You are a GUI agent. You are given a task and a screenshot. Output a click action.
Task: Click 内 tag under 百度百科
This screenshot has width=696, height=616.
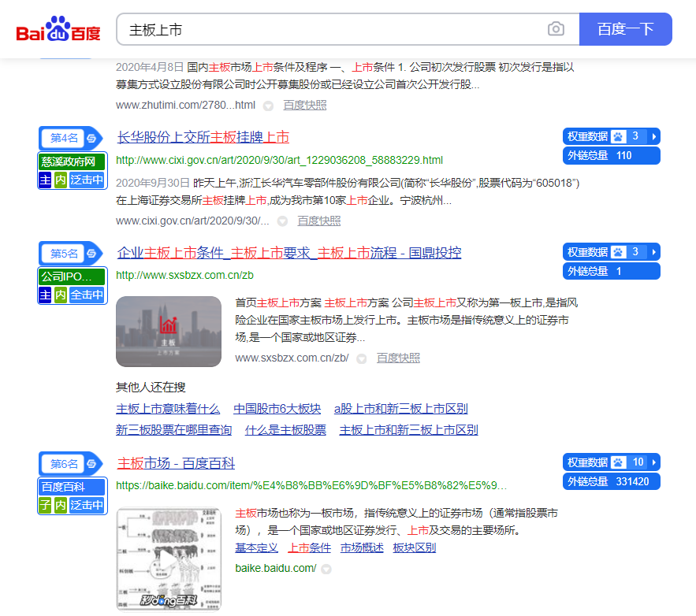tap(61, 505)
